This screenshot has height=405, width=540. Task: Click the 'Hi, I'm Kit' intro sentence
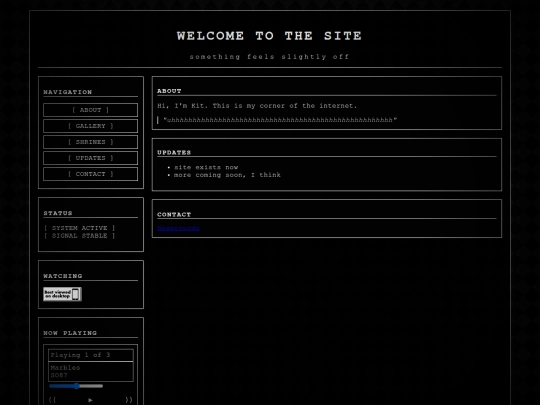(257, 106)
